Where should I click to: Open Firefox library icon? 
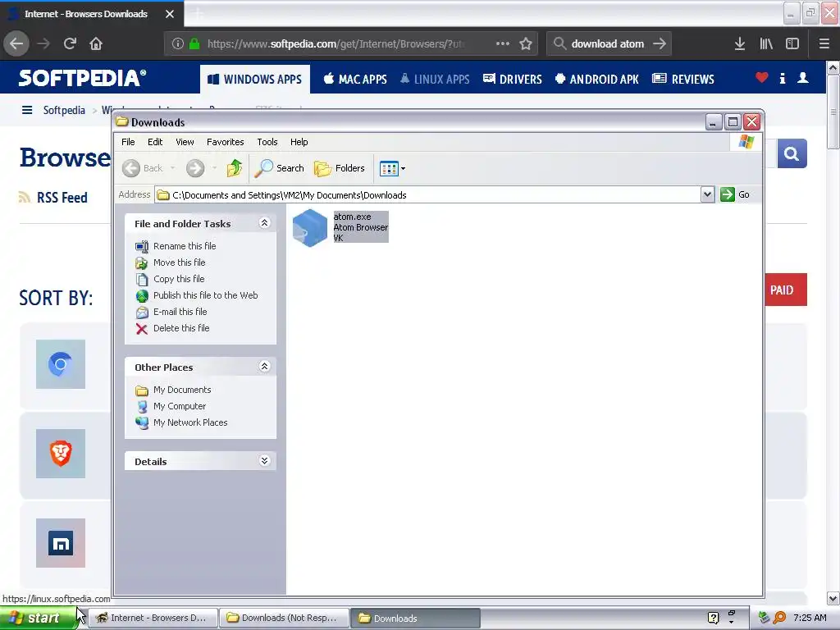pyautogui.click(x=766, y=44)
